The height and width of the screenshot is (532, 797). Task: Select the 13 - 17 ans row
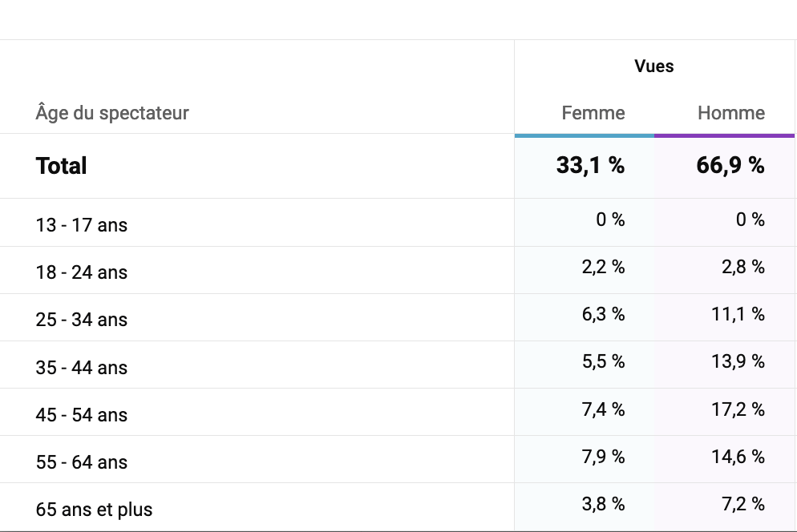point(398,223)
